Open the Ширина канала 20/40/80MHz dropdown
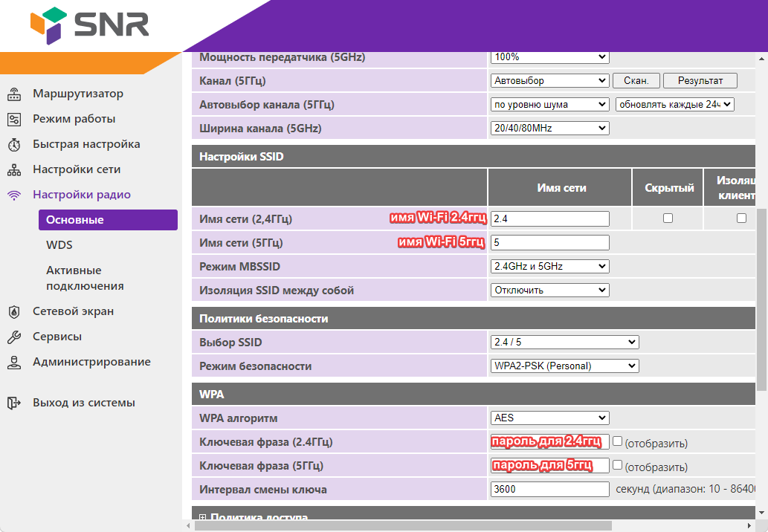 549,129
